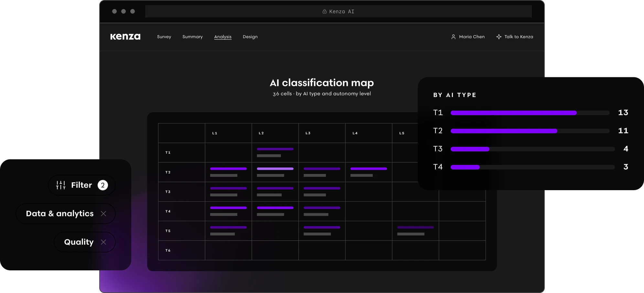Remove the Quality filter chip
The image size is (644, 293).
103,242
